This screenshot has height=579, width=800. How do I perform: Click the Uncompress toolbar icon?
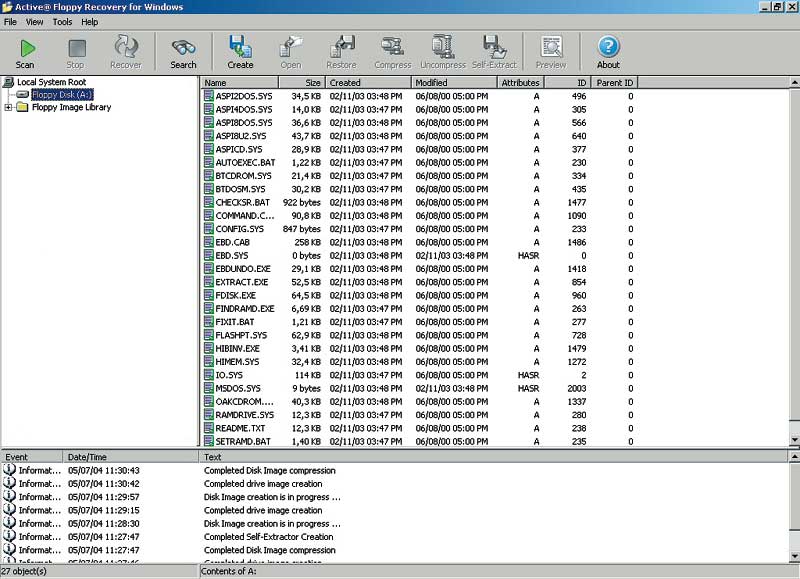[442, 46]
